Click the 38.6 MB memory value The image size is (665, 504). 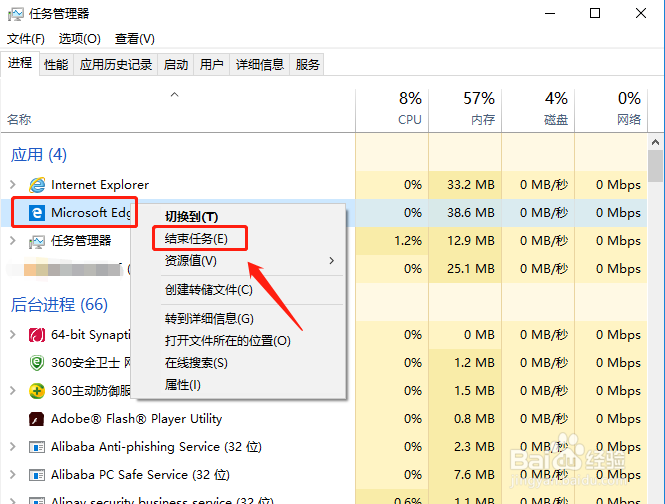coord(471,213)
